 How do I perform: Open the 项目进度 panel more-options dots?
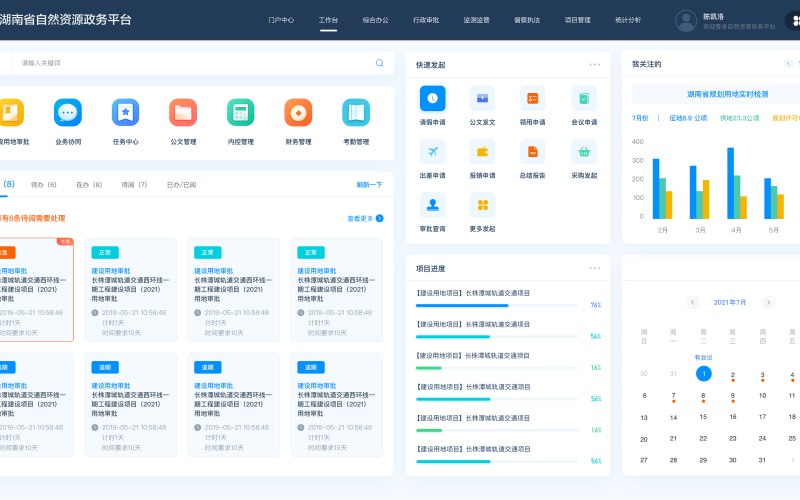594,268
